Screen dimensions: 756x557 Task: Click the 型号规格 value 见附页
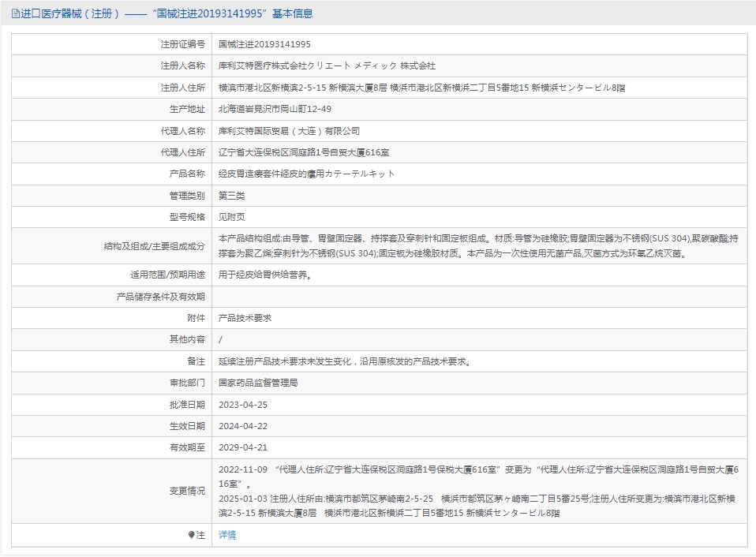click(231, 217)
